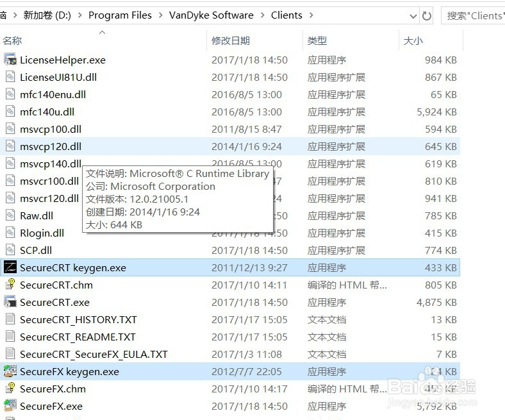The height and width of the screenshot is (420, 505).
Task: Select the LicenseHelper.exe application icon
Action: pos(10,60)
